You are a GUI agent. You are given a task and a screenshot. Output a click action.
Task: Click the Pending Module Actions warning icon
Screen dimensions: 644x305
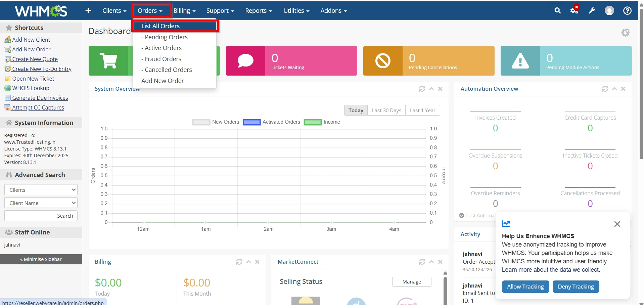tap(520, 61)
